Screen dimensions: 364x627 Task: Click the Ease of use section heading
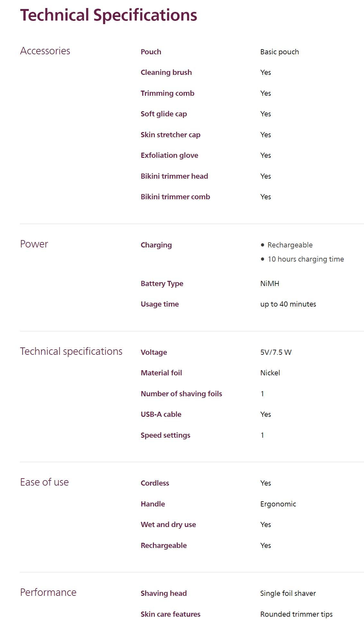click(x=44, y=482)
